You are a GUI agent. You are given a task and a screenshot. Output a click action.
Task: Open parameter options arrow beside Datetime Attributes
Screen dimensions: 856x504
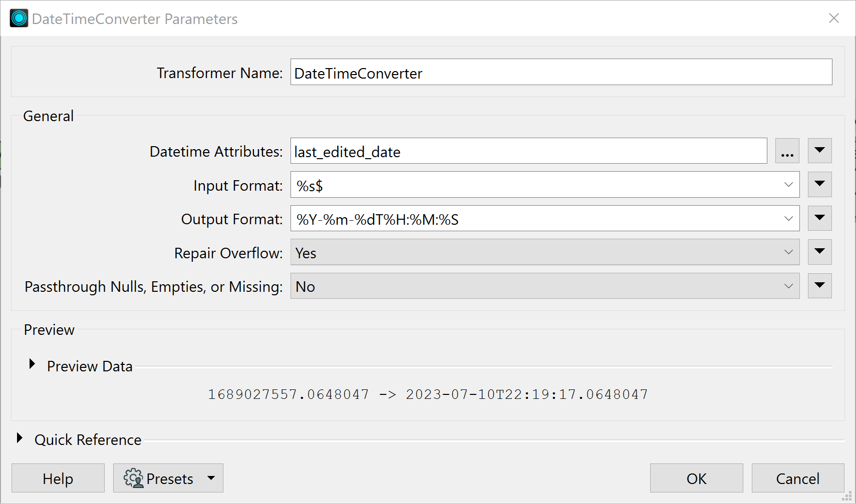click(x=819, y=151)
